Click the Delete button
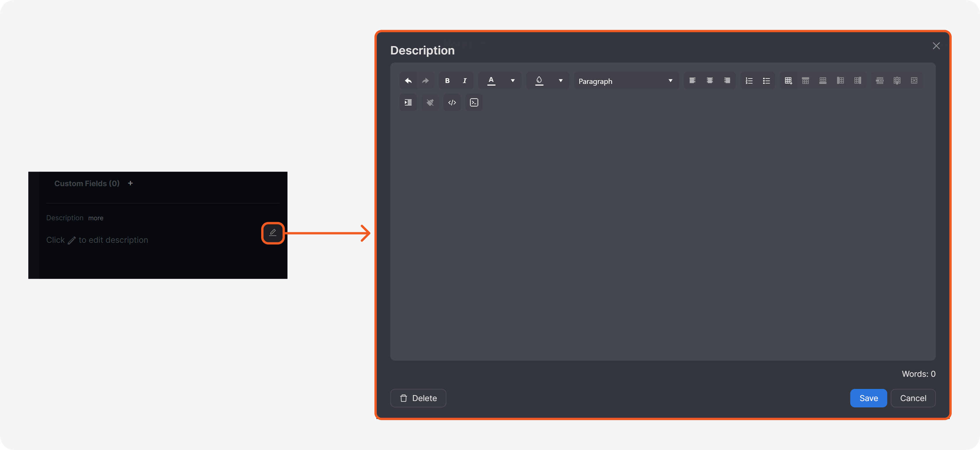Viewport: 980px width, 450px height. pyautogui.click(x=418, y=398)
